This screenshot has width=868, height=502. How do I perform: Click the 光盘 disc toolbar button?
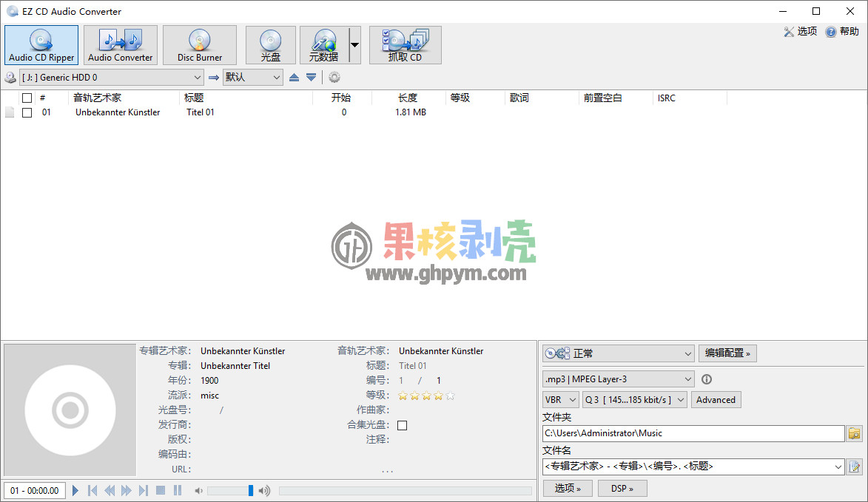pos(270,45)
